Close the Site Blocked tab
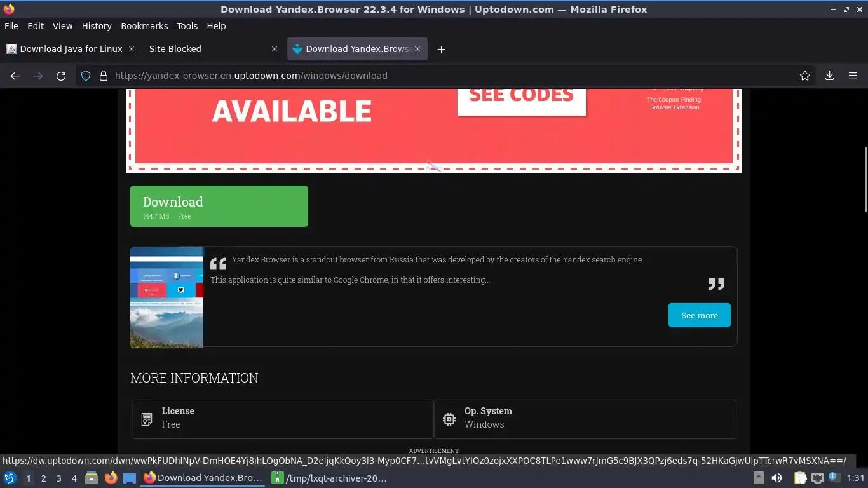This screenshot has width=868, height=488. click(275, 49)
